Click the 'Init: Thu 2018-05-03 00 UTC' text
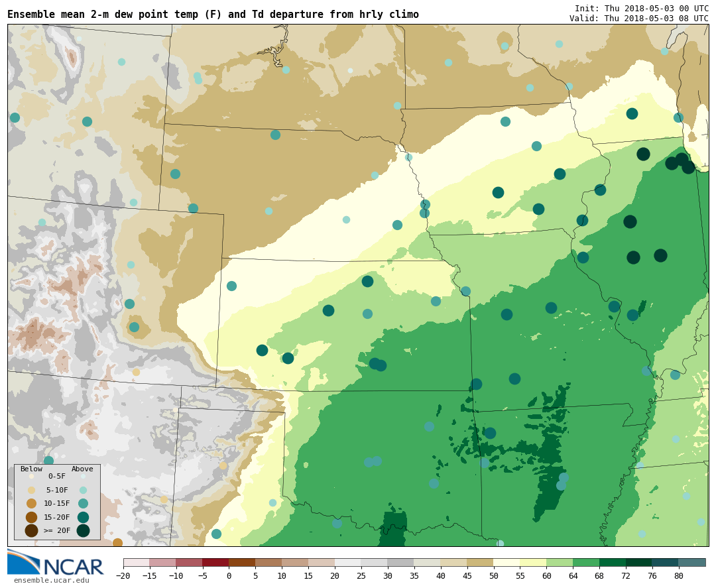The image size is (716, 588). coord(642,8)
